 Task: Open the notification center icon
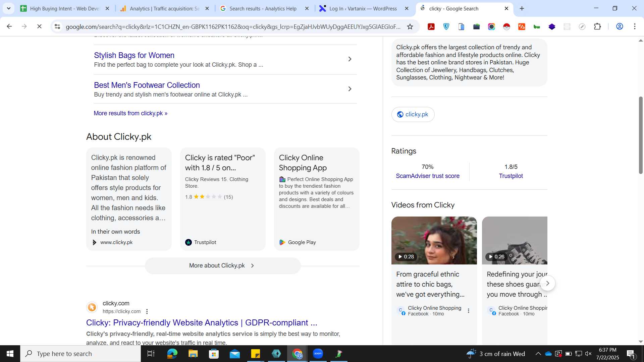coord(631,354)
